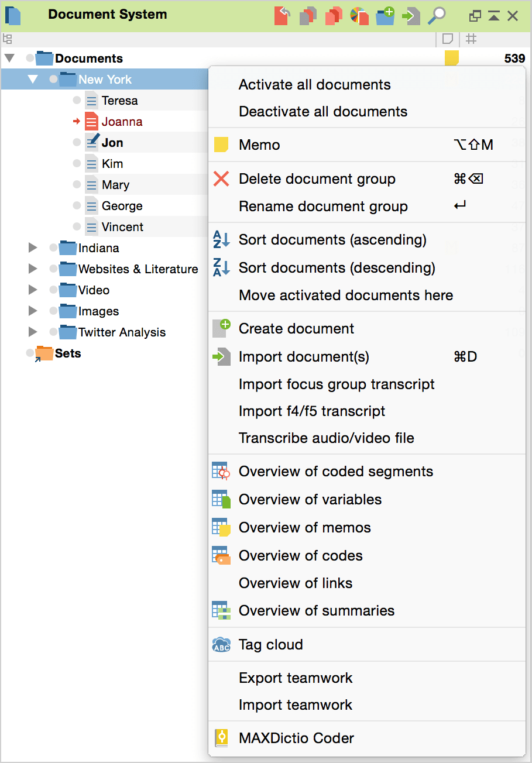Click the reset activations toolbar icon

coord(282,16)
